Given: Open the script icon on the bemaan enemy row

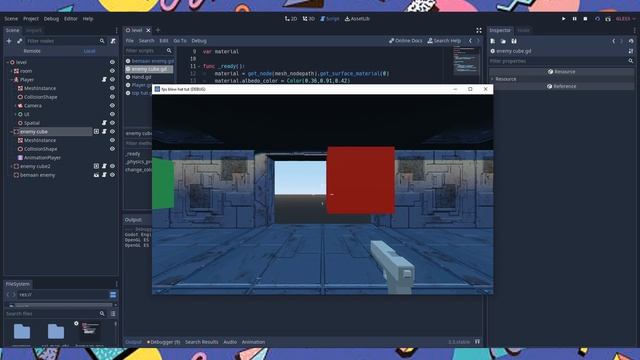Looking at the screenshot, I should pos(104,175).
